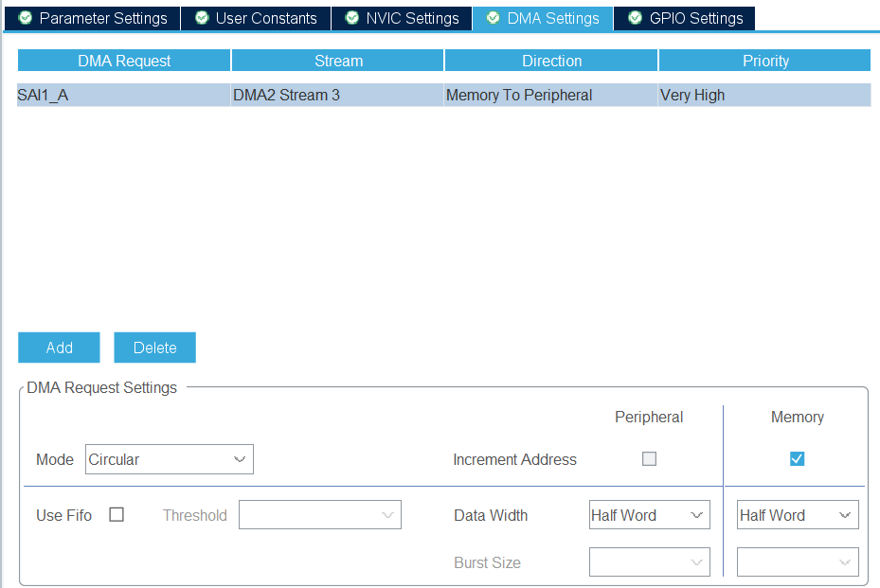Image resolution: width=880 pixels, height=588 pixels.
Task: Open the Parameter Settings tab
Action: 93,18
